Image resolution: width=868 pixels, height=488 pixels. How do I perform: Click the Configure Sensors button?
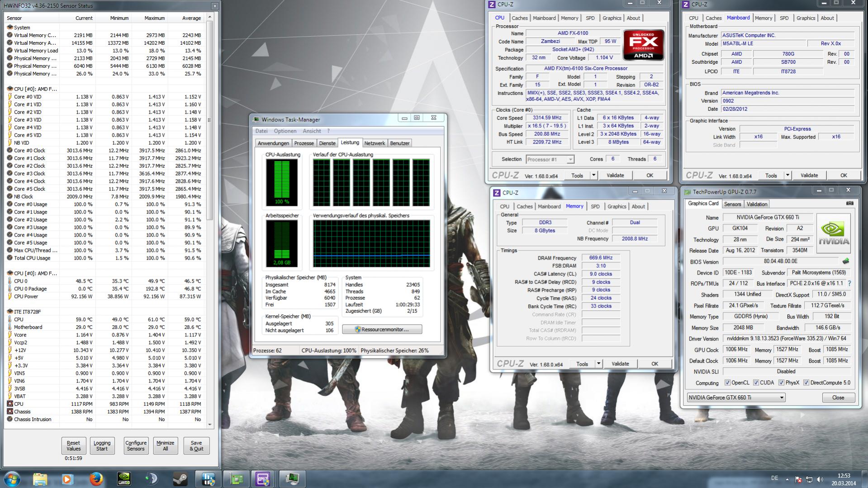click(136, 446)
